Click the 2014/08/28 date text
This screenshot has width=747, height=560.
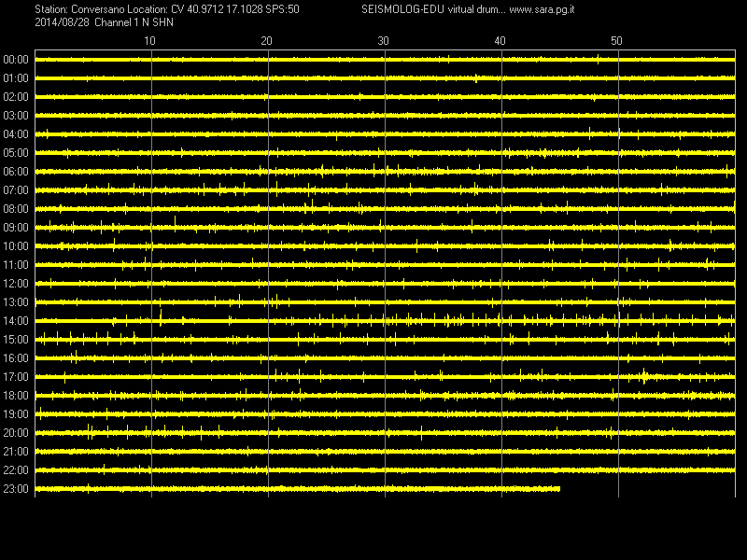click(x=62, y=22)
